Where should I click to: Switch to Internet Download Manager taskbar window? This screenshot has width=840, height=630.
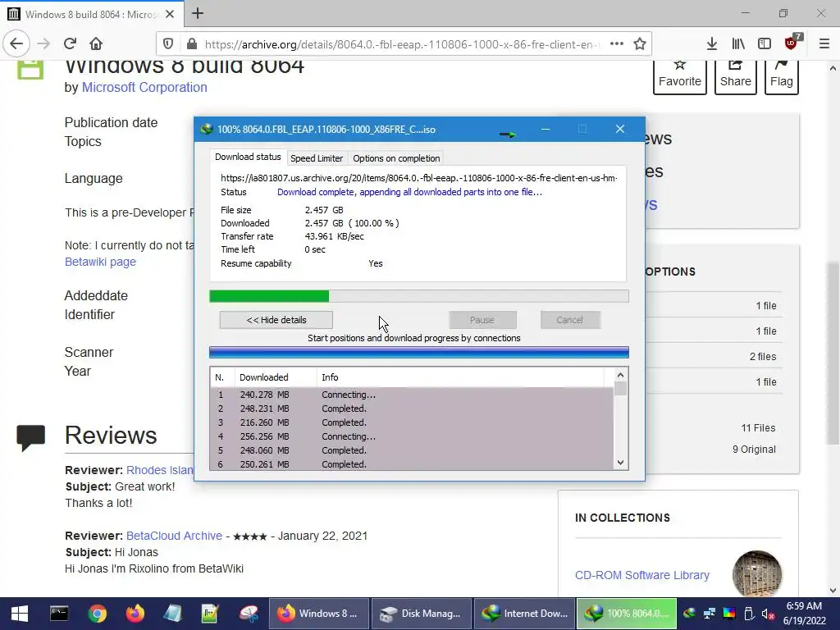[524, 614]
